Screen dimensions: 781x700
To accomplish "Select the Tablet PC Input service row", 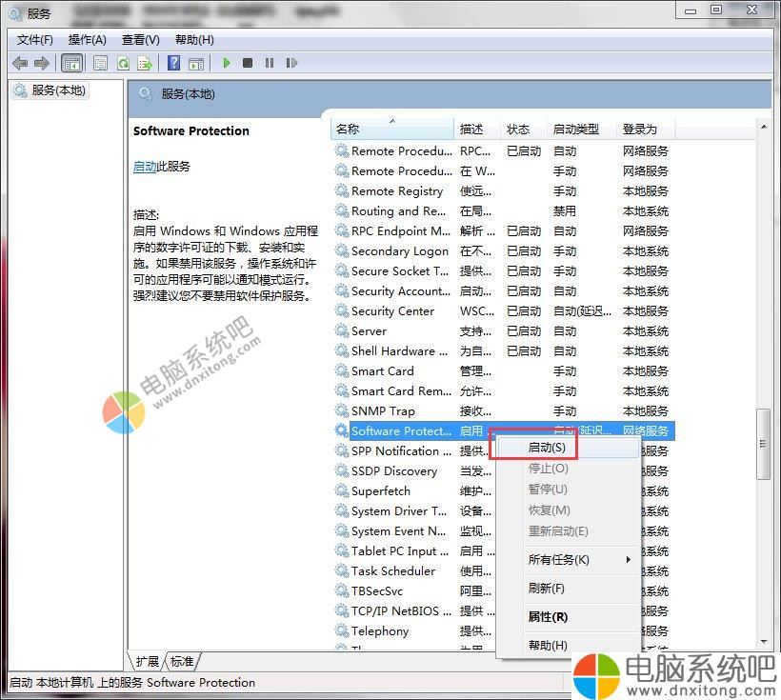I will [x=414, y=551].
